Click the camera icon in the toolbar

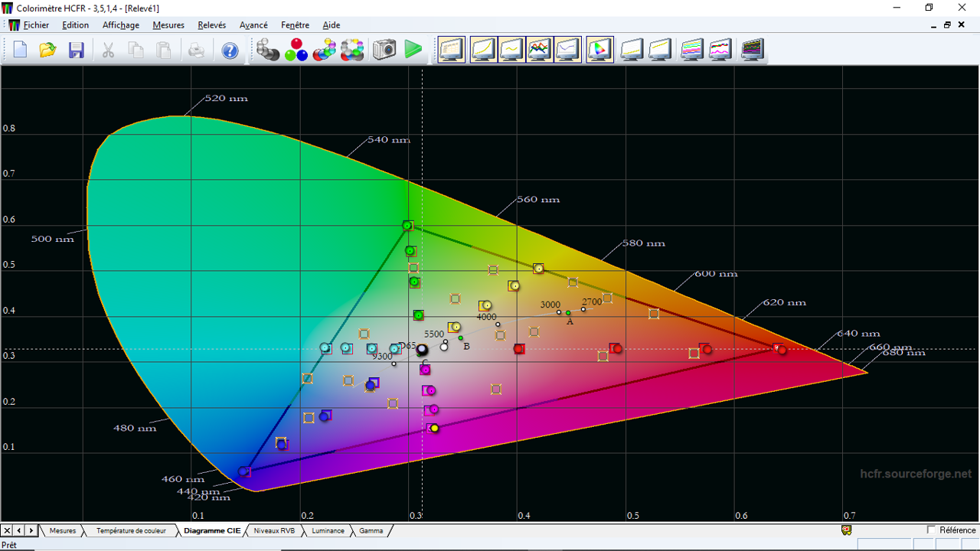(384, 51)
